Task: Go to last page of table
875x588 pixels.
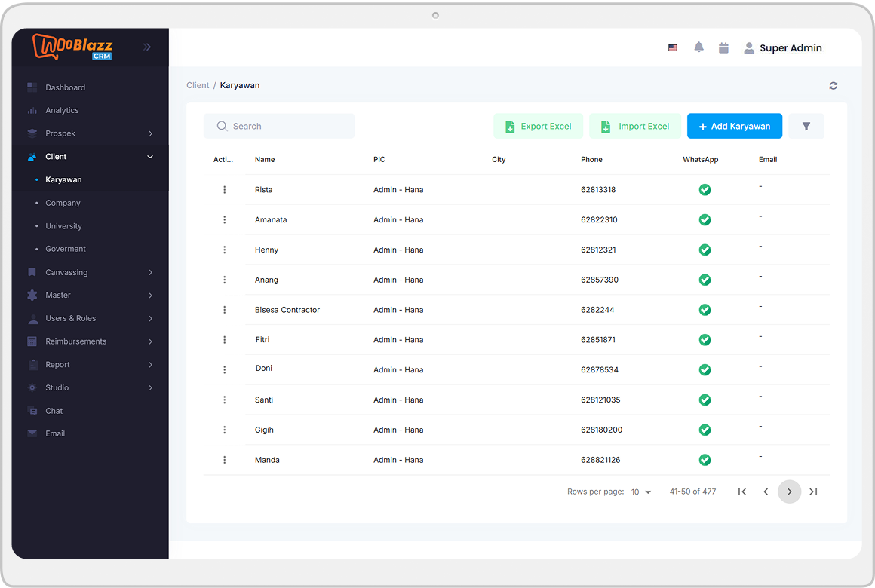Action: (x=813, y=492)
